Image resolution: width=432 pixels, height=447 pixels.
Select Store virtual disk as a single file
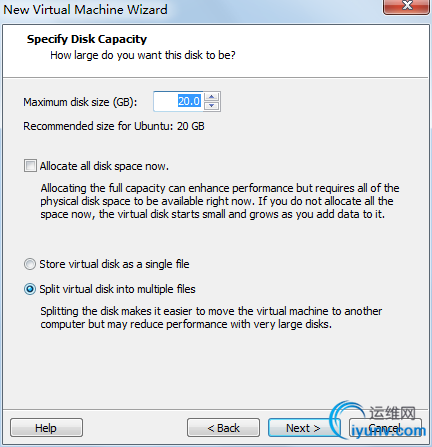click(x=30, y=264)
